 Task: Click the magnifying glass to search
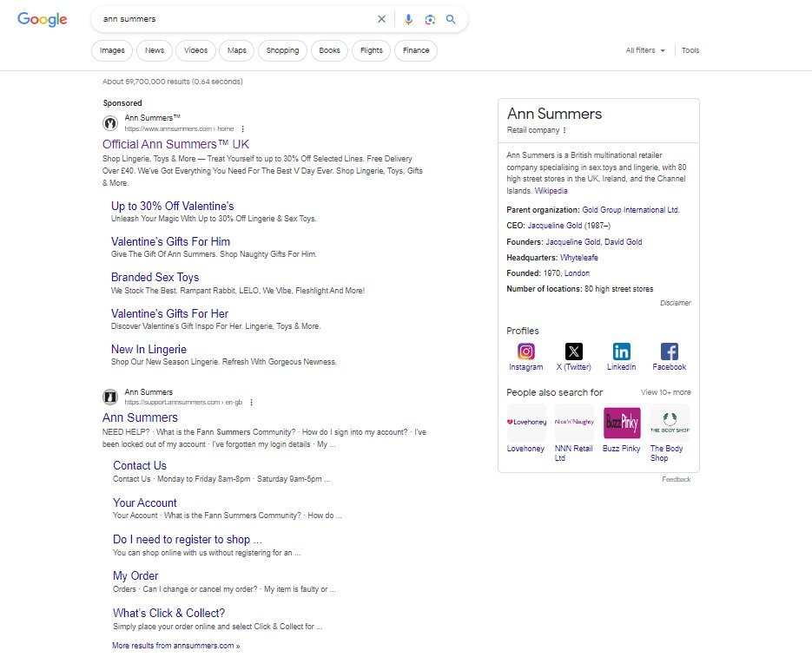451,19
